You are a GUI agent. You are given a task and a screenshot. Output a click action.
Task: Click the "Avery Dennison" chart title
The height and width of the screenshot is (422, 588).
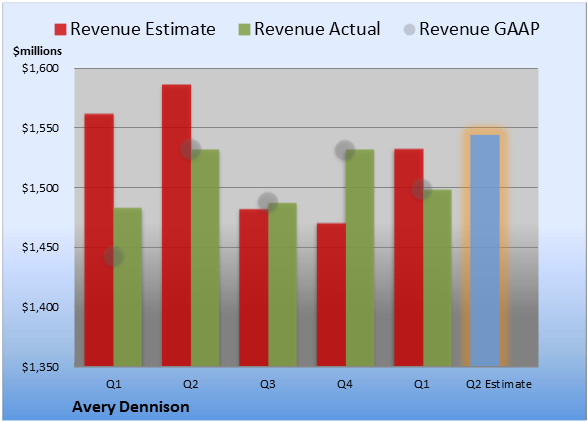pyautogui.click(x=131, y=407)
